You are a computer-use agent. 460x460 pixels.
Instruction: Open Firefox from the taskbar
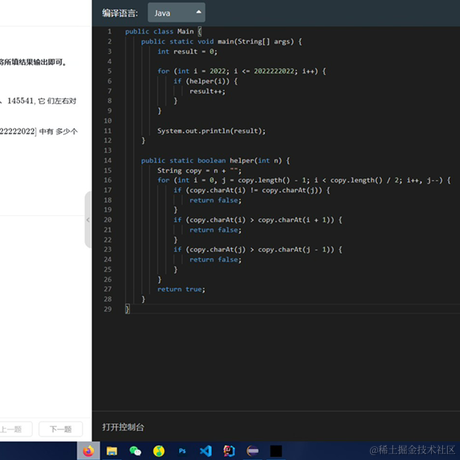88,451
